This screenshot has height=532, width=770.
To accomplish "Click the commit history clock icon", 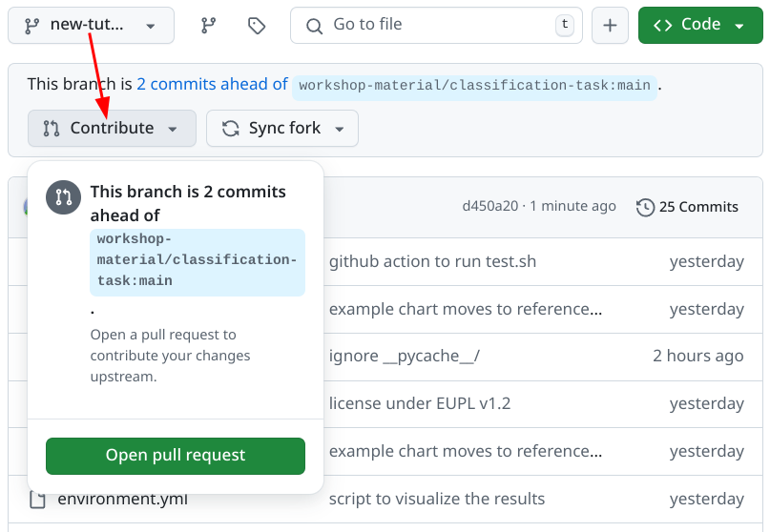I will point(645,207).
